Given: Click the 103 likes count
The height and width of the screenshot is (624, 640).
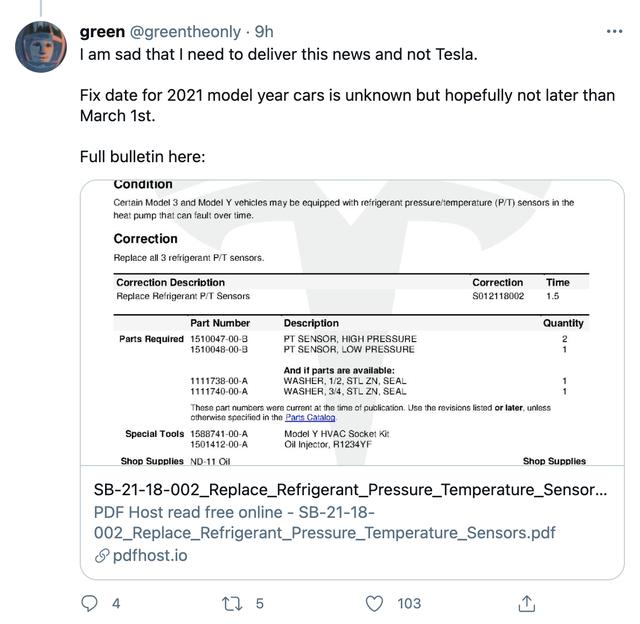Looking at the screenshot, I should [409, 604].
